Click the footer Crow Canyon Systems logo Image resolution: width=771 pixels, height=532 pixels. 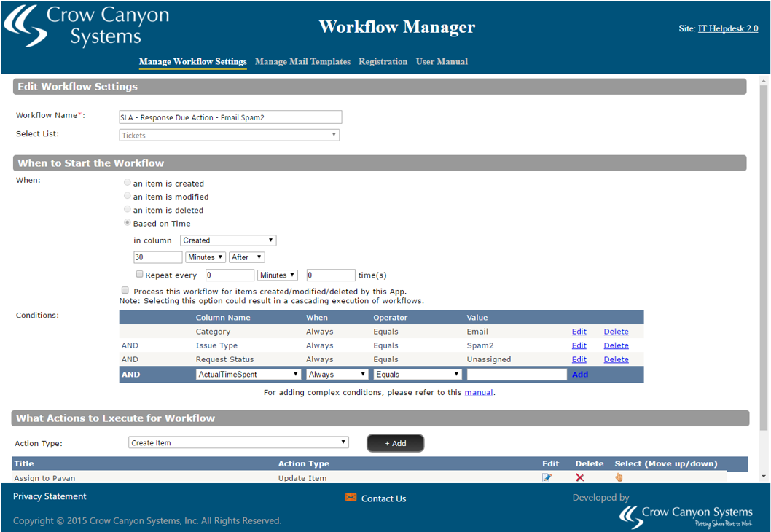point(685,516)
